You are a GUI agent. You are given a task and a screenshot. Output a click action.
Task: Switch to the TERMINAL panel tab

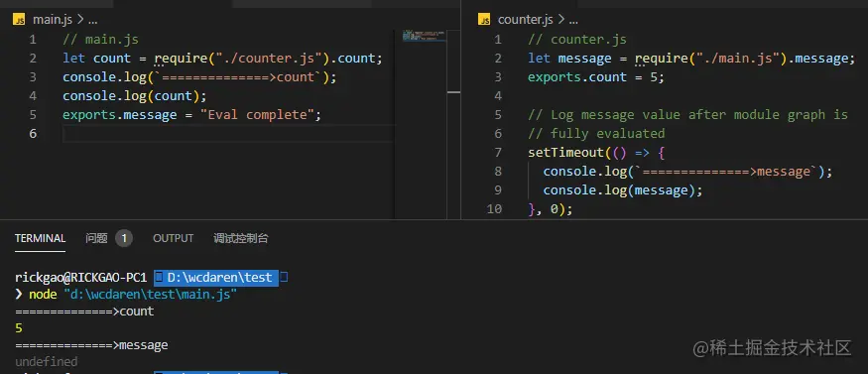[40, 238]
